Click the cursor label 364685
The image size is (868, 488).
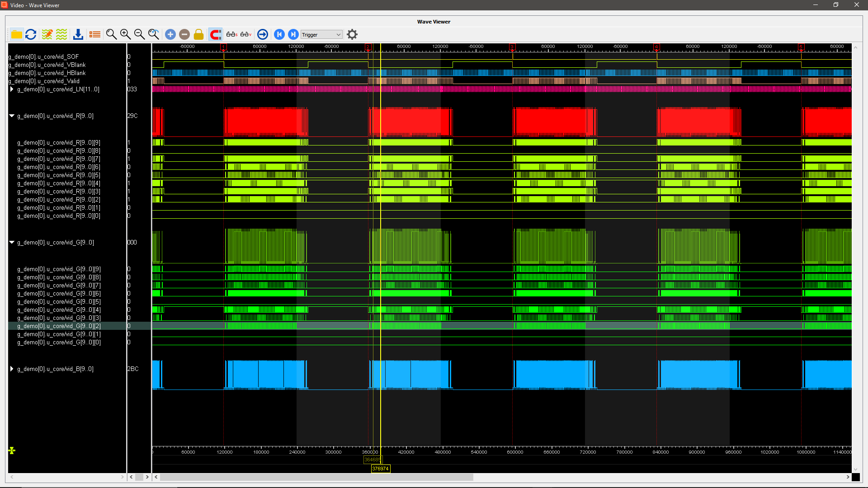pos(373,460)
